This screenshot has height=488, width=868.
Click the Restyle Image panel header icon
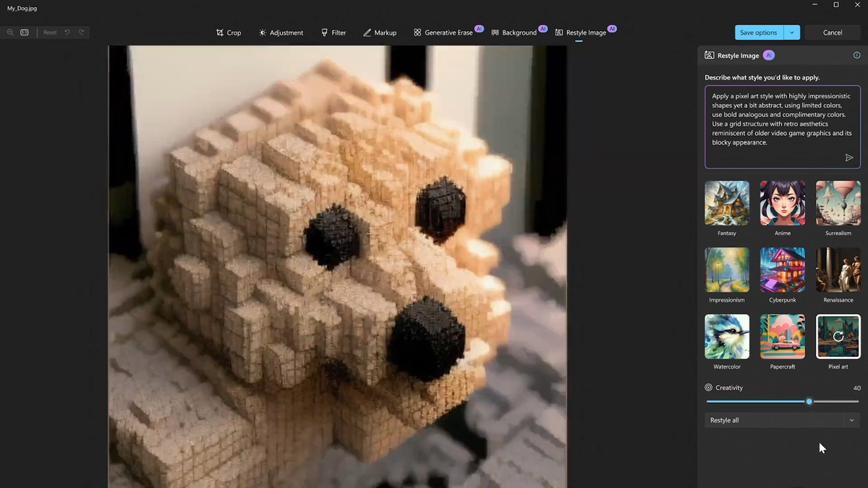tap(710, 56)
